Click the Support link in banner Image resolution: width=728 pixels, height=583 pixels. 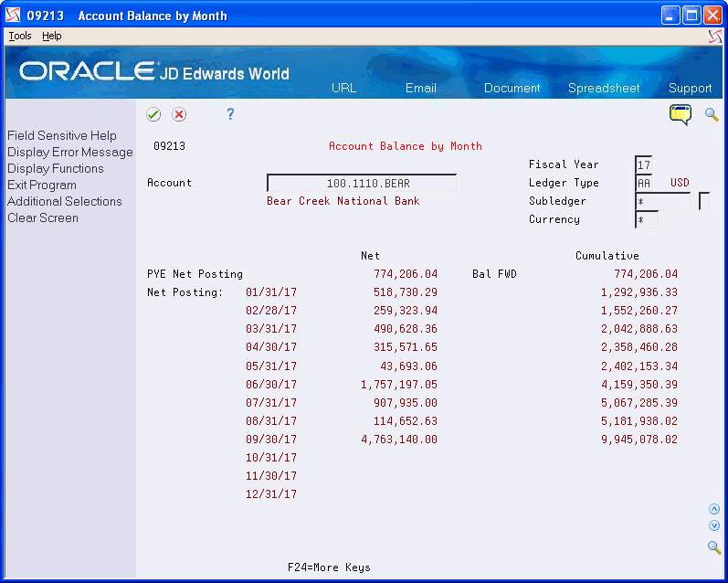click(x=690, y=89)
